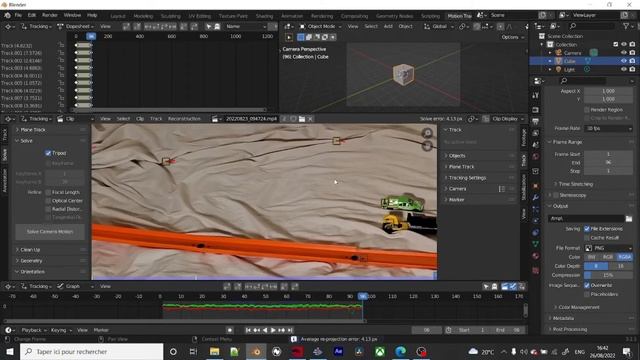This screenshot has height=360, width=640.
Task: Open Reconstruction menu in clip editor
Action: (184, 119)
